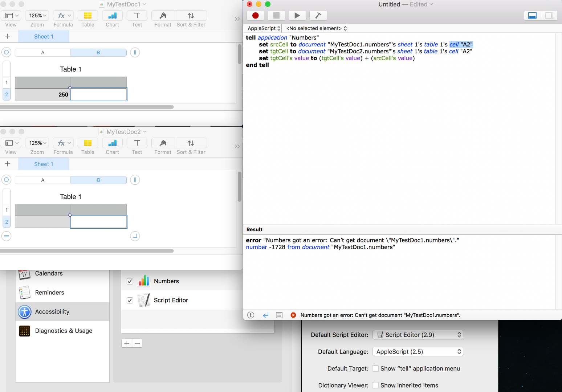This screenshot has width=562, height=392.
Task: Select row 2 header in MyTestDoc2
Action: (x=7, y=222)
